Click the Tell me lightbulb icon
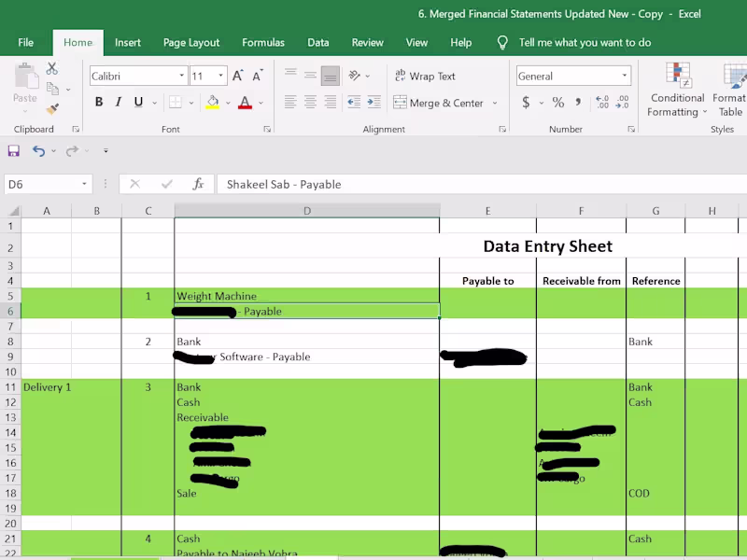The width and height of the screenshot is (747, 560). point(502,42)
